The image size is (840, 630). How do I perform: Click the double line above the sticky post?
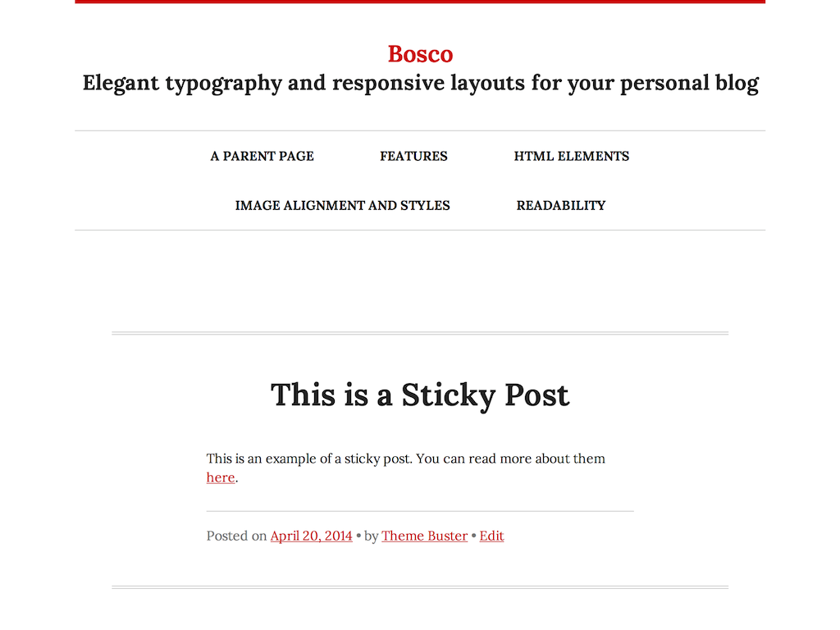(420, 333)
